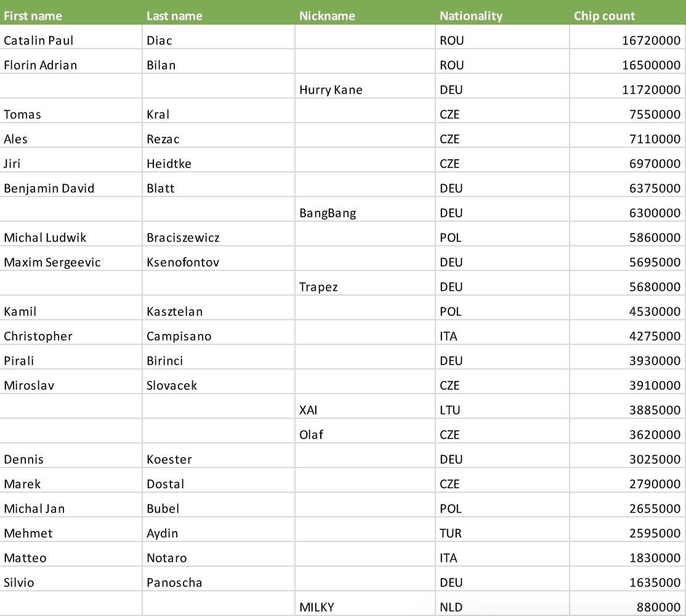
Task: Select the Trapez nickname cell
Action: [x=318, y=287]
